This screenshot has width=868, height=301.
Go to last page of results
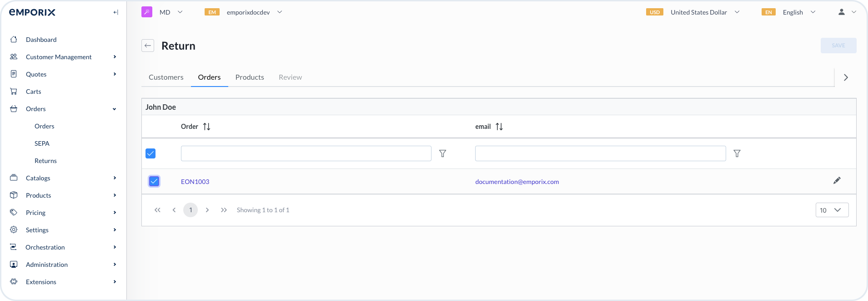click(224, 210)
